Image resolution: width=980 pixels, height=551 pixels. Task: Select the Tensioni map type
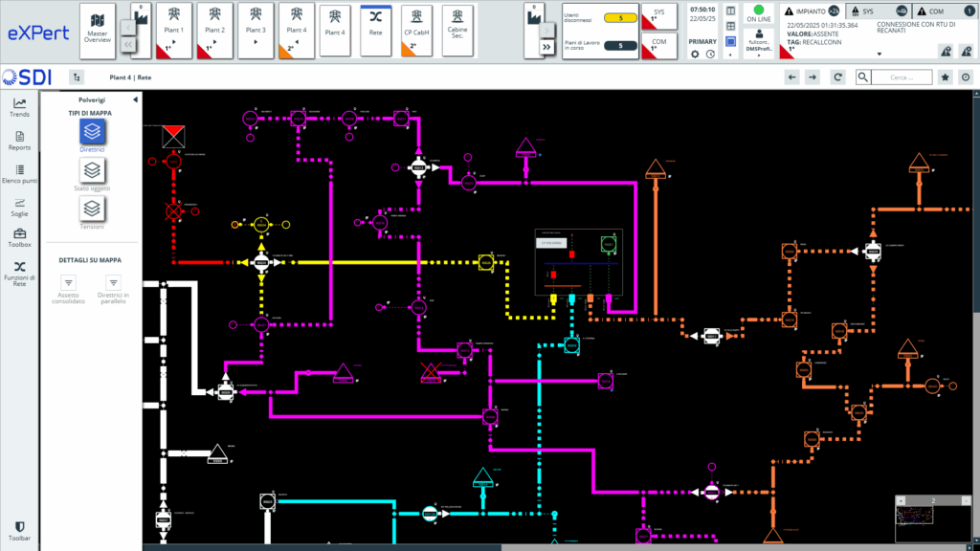pos(92,209)
